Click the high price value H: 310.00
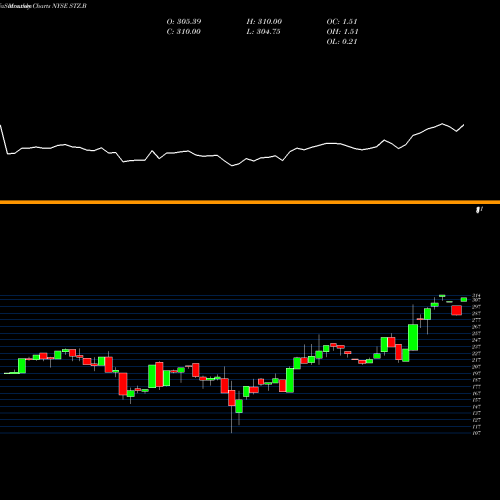 pos(264,22)
